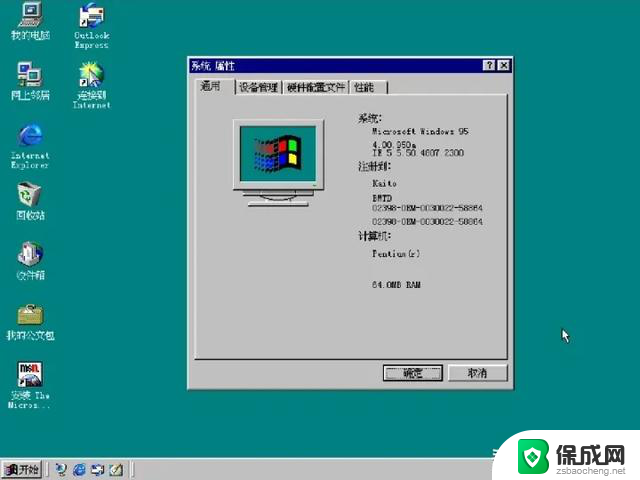
Task: Click the Windows monitor logo image
Action: [x=278, y=163]
